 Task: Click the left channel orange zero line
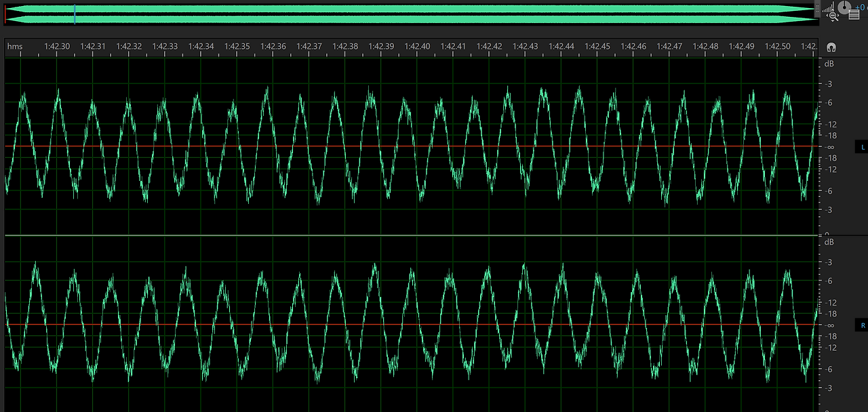tap(410, 146)
